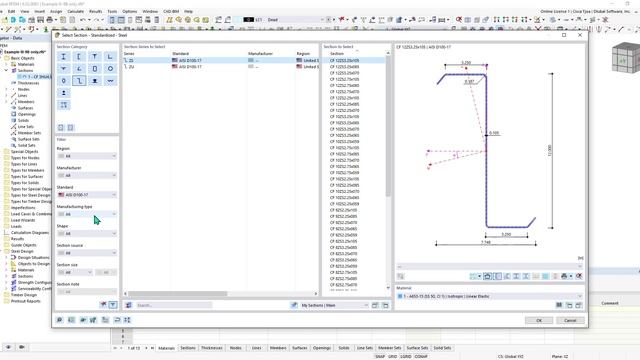The image size is (640, 360).
Task: Select the rectangular hollow section category icon
Action: 94,69
